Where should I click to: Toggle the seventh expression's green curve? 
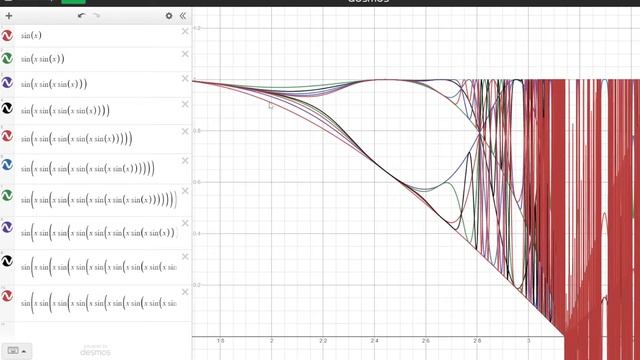coord(7,196)
